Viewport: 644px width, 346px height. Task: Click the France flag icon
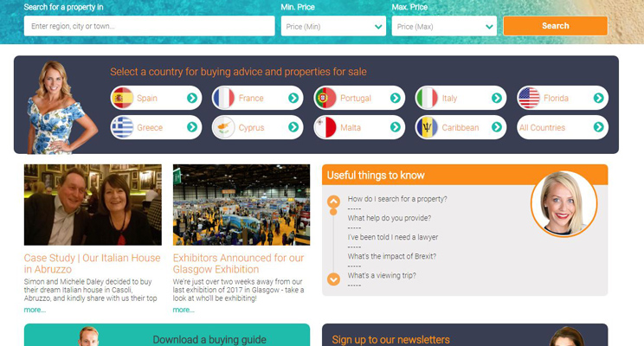[223, 99]
